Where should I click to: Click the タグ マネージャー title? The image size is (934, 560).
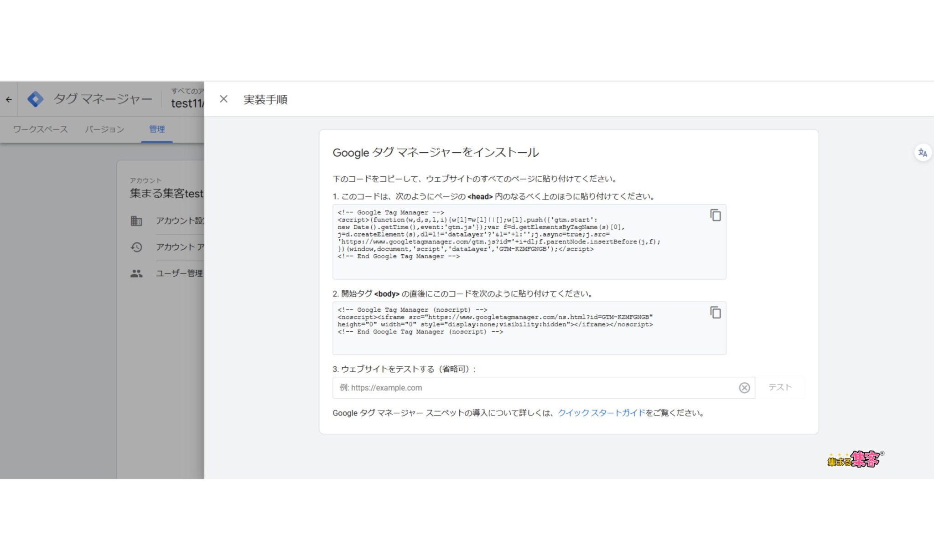click(103, 99)
